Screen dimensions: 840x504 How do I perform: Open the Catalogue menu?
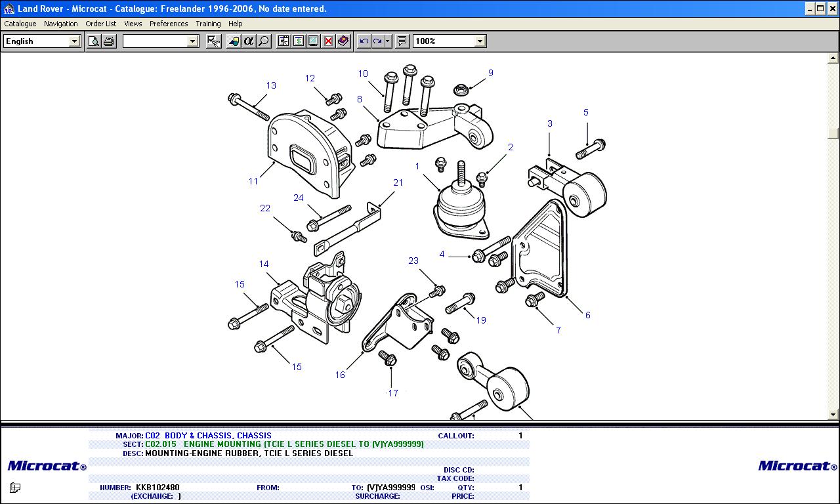pos(20,24)
